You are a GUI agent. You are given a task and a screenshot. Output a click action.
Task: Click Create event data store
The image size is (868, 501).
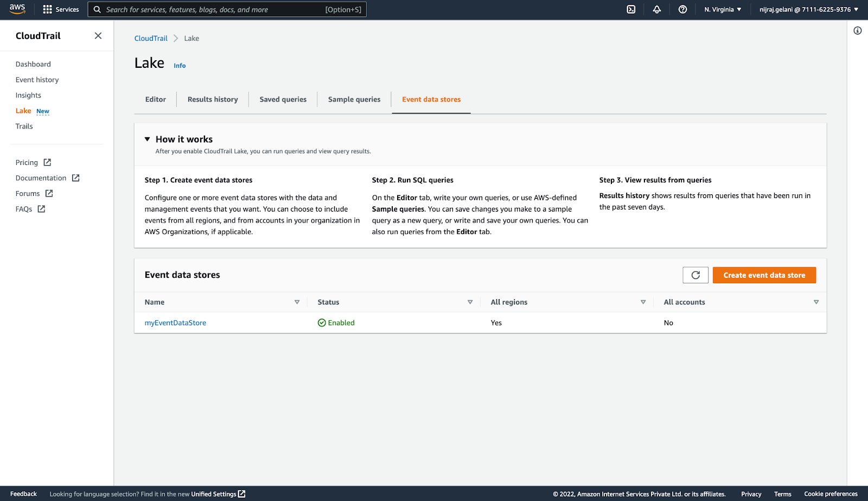[764, 275]
